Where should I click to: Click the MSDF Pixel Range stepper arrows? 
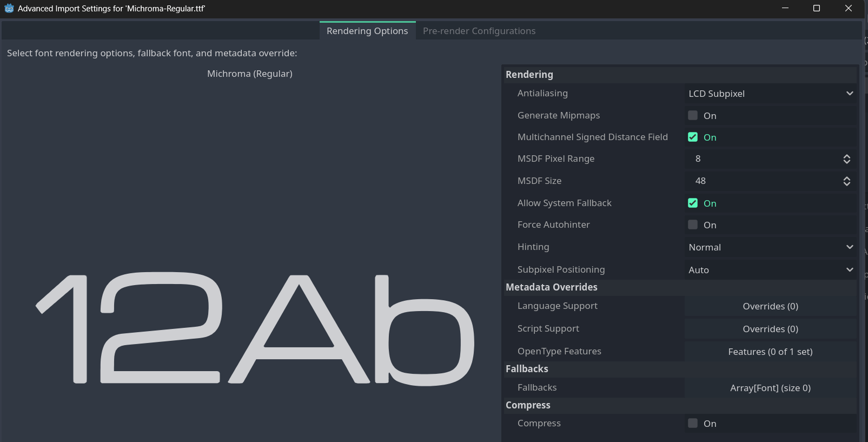(x=846, y=159)
